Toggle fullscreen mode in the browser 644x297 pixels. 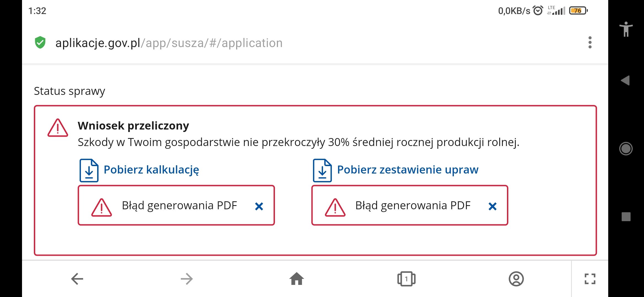pos(590,279)
